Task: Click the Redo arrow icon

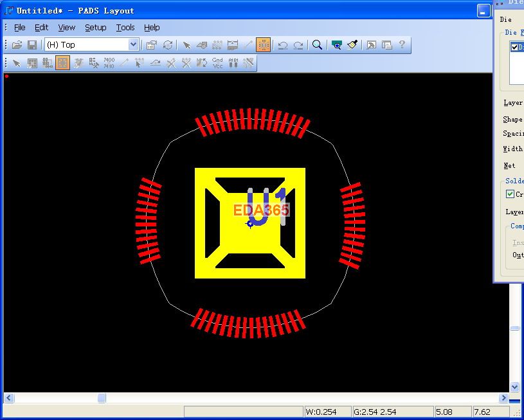Action: tap(298, 45)
